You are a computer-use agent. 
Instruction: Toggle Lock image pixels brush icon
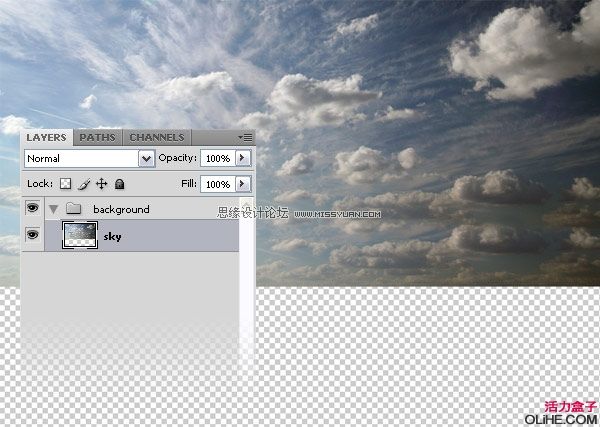84,184
